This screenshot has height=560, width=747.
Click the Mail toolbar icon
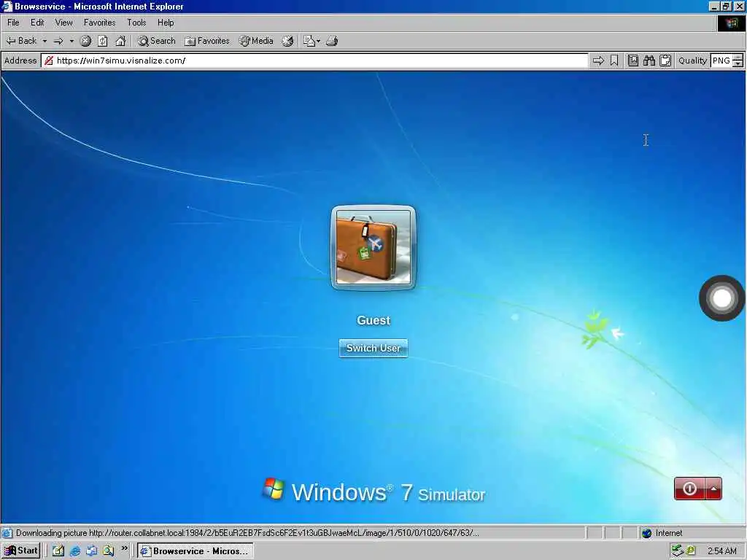pyautogui.click(x=309, y=41)
